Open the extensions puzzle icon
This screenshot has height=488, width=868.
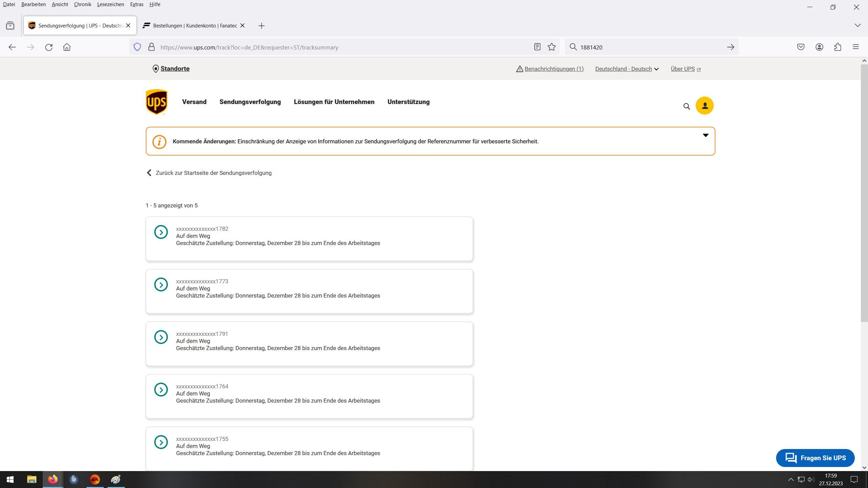coord(837,47)
